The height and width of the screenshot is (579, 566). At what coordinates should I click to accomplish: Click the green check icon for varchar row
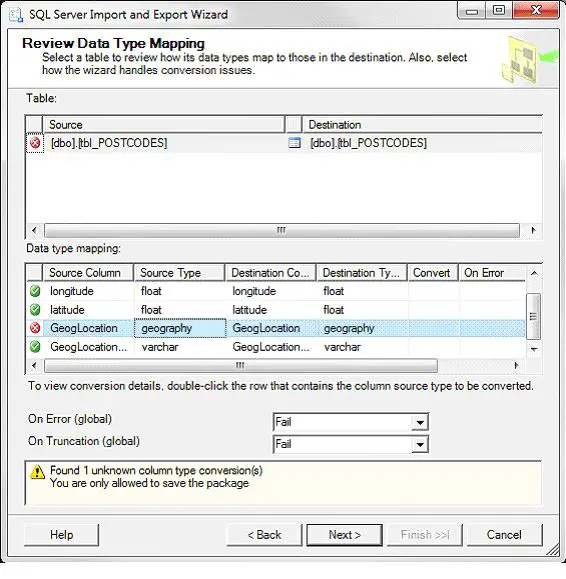pyautogui.click(x=35, y=347)
